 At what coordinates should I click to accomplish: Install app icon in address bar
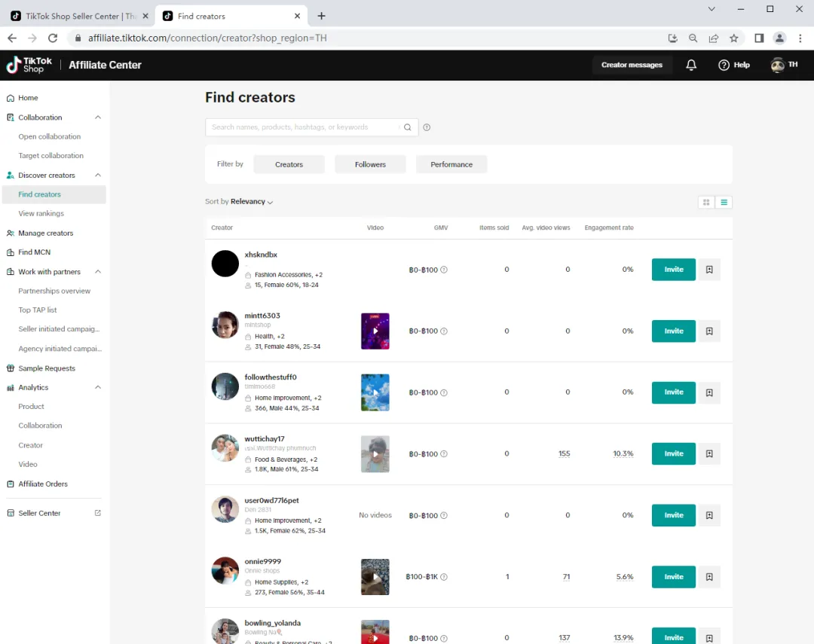tap(673, 38)
